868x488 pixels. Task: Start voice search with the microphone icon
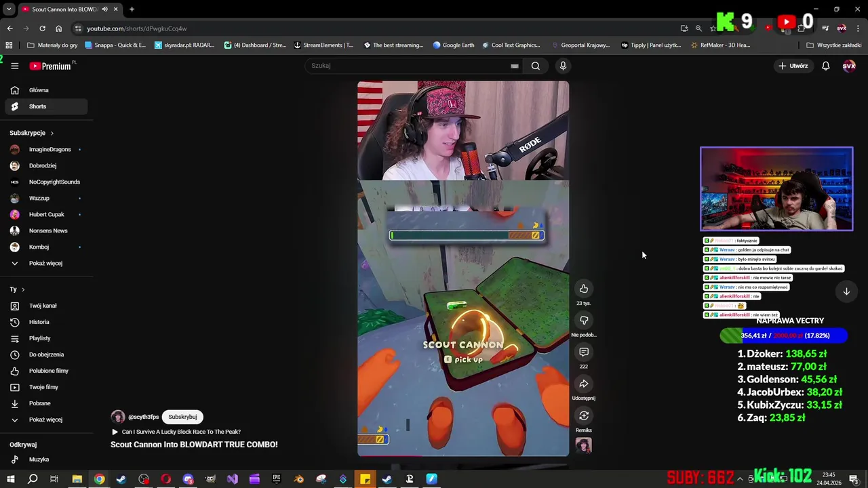pyautogui.click(x=563, y=66)
